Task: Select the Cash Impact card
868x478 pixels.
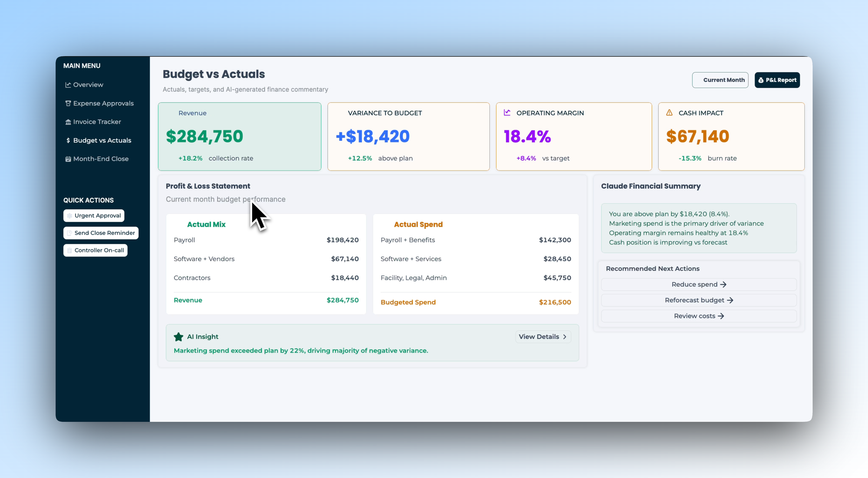Action: pyautogui.click(x=731, y=137)
